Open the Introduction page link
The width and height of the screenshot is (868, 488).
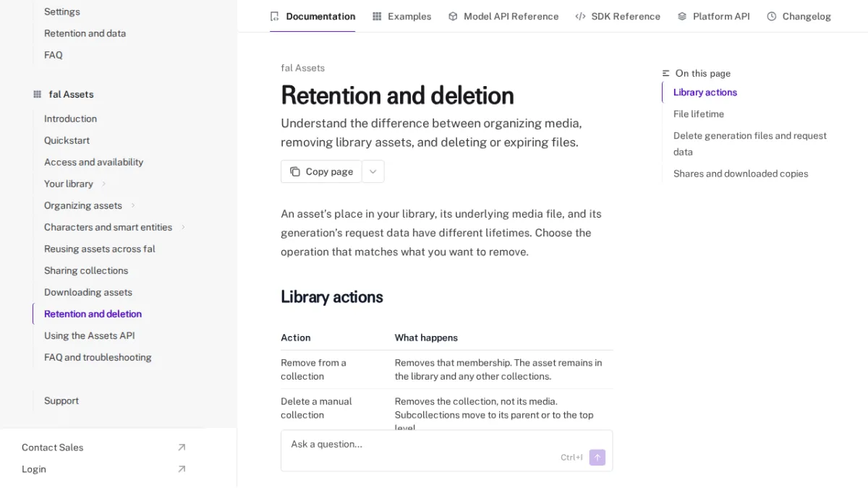[70, 119]
